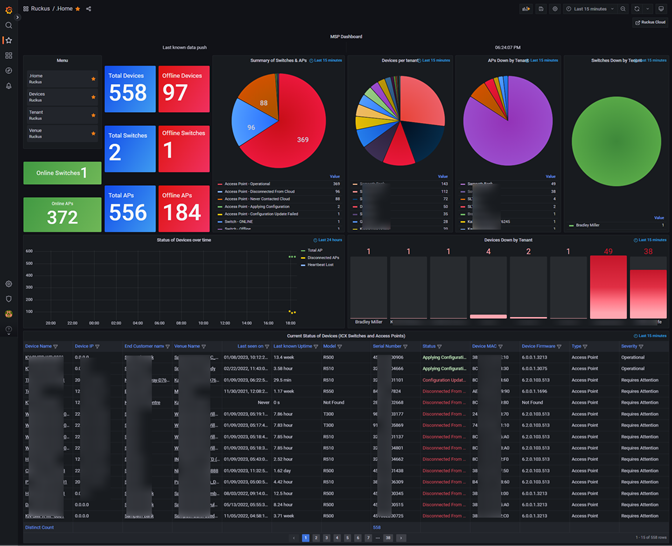Filter the Device IP column
This screenshot has width=672, height=546.
pyautogui.click(x=97, y=346)
